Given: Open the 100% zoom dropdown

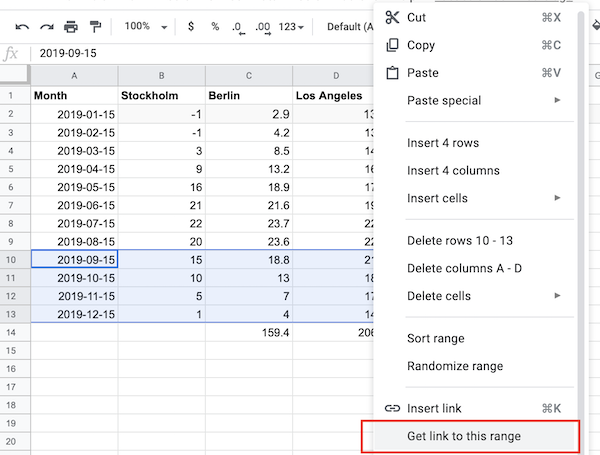Looking at the screenshot, I should [x=144, y=26].
